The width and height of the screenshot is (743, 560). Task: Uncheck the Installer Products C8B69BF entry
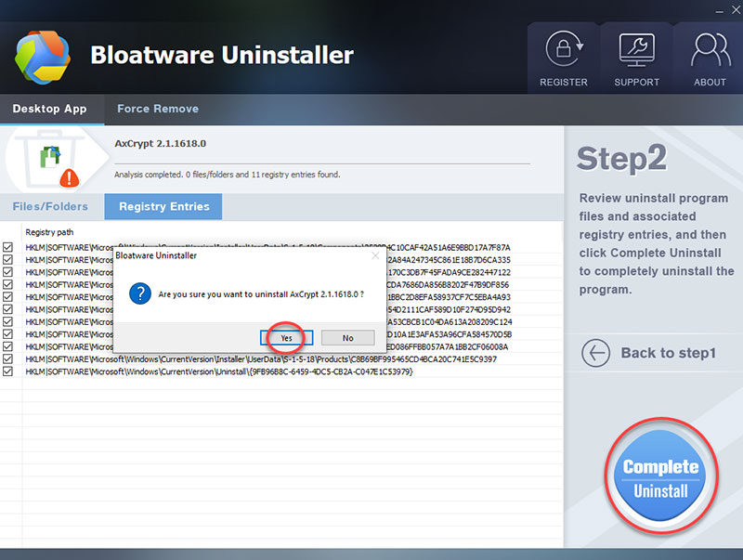point(7,359)
